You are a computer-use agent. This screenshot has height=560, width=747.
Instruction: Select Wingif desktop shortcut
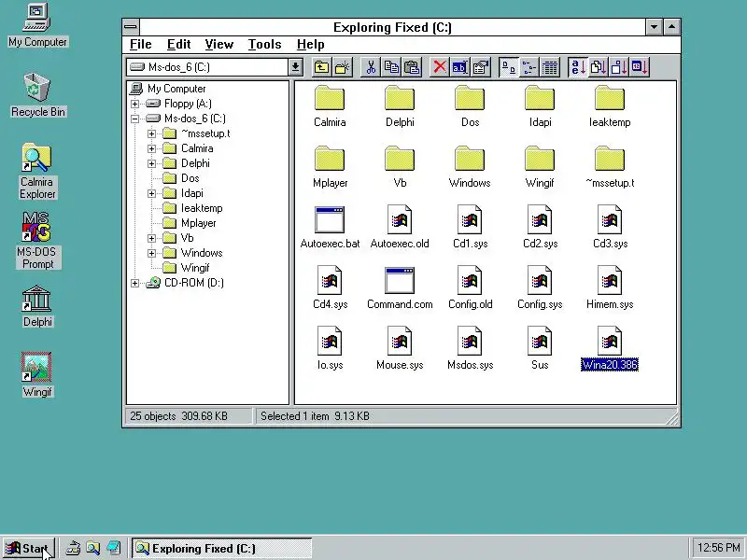pos(36,374)
